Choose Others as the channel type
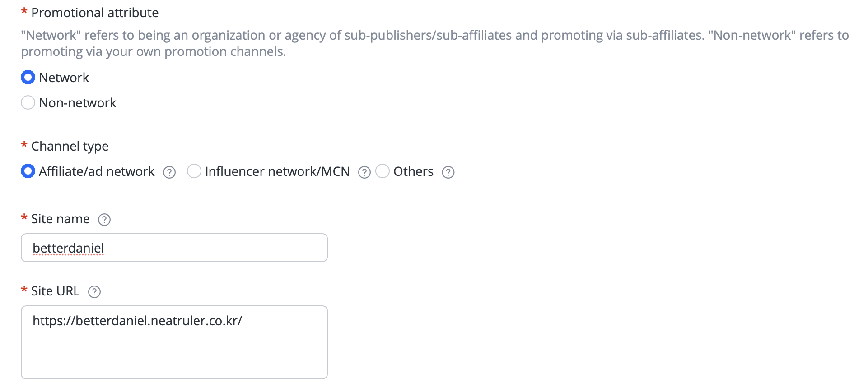The width and height of the screenshot is (868, 387). pos(383,171)
